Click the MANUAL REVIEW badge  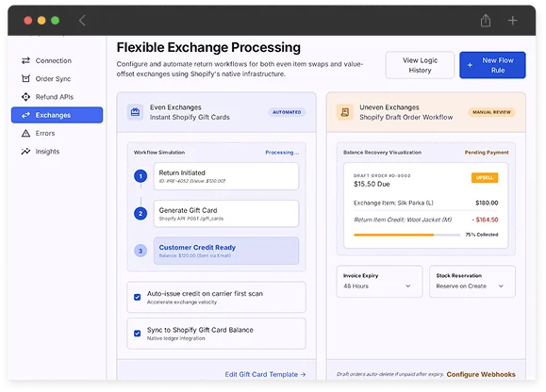pyautogui.click(x=491, y=112)
